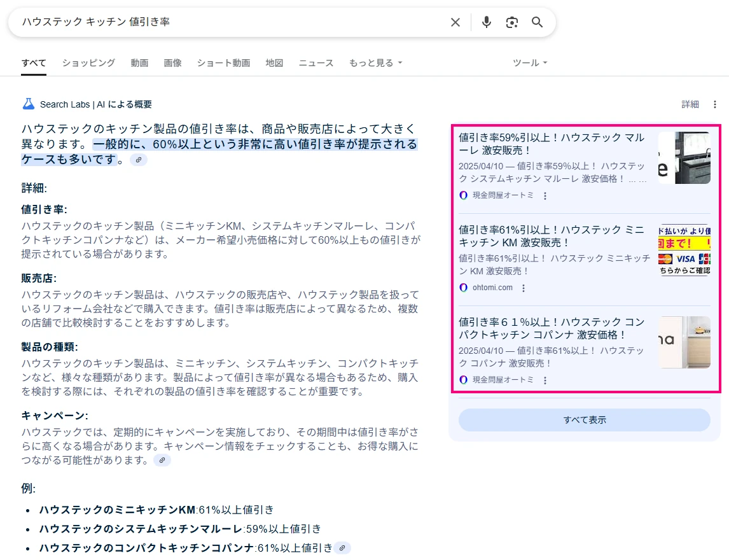Screen dimensions: 729x560
Task: Click ohtomi.com source label
Action: point(492,288)
